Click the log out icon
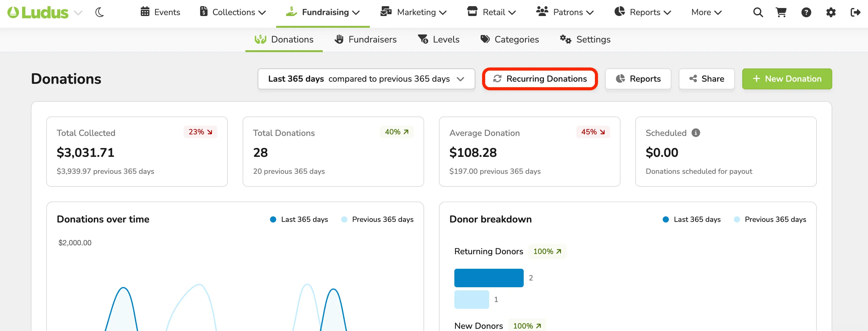Image resolution: width=868 pixels, height=331 pixels. pos(855,12)
